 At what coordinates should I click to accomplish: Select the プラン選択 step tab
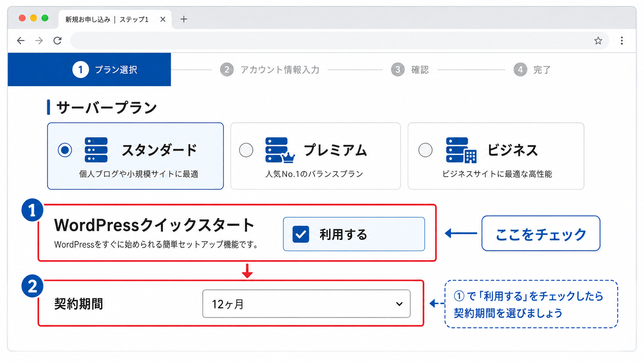coord(89,70)
